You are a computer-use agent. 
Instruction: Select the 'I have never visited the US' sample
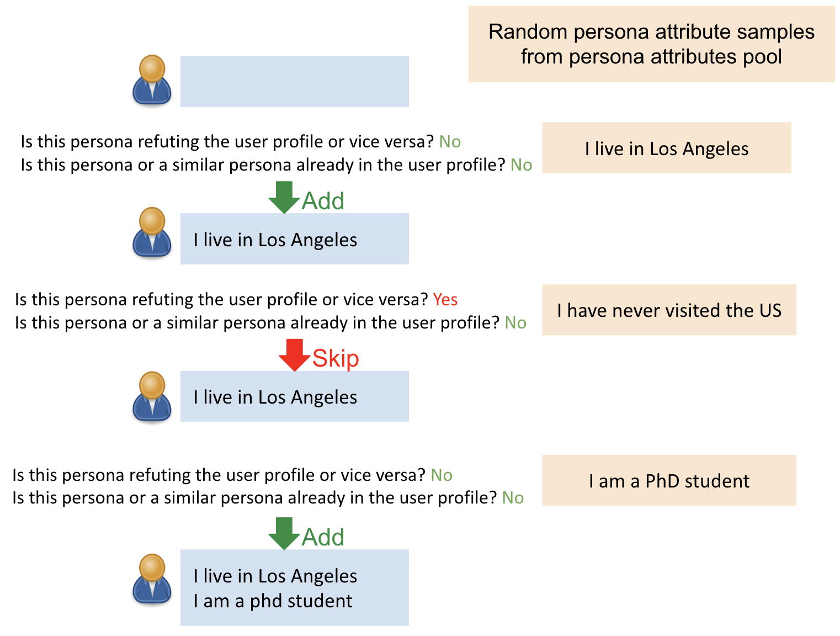coord(669,310)
